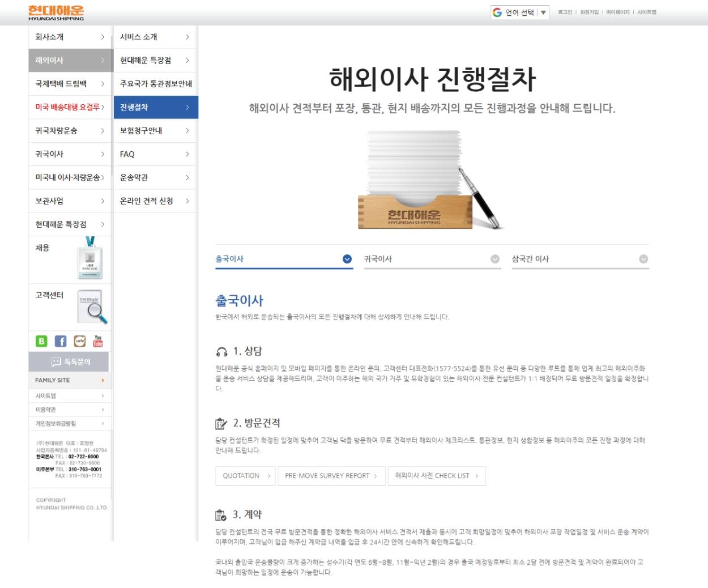Open 현대해운 특장점 in left main menu

[70, 224]
